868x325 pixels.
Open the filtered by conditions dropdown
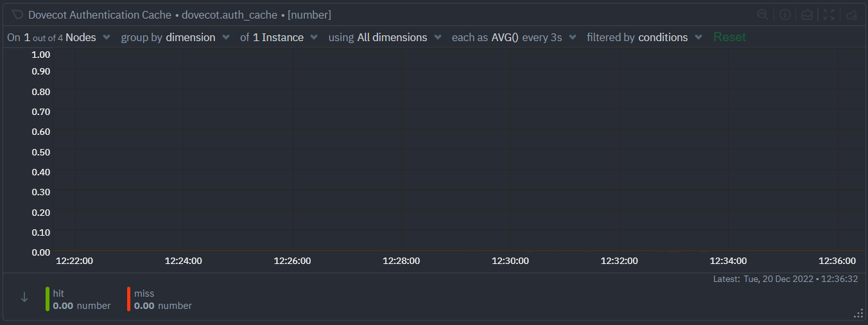coord(645,37)
